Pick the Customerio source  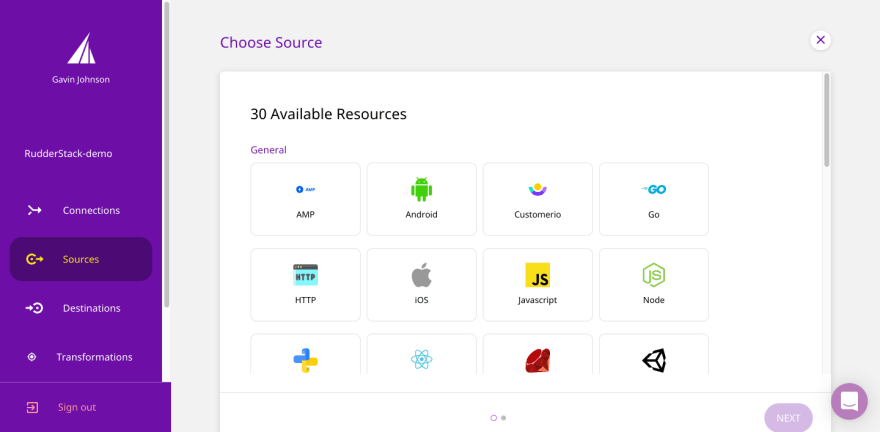click(537, 199)
